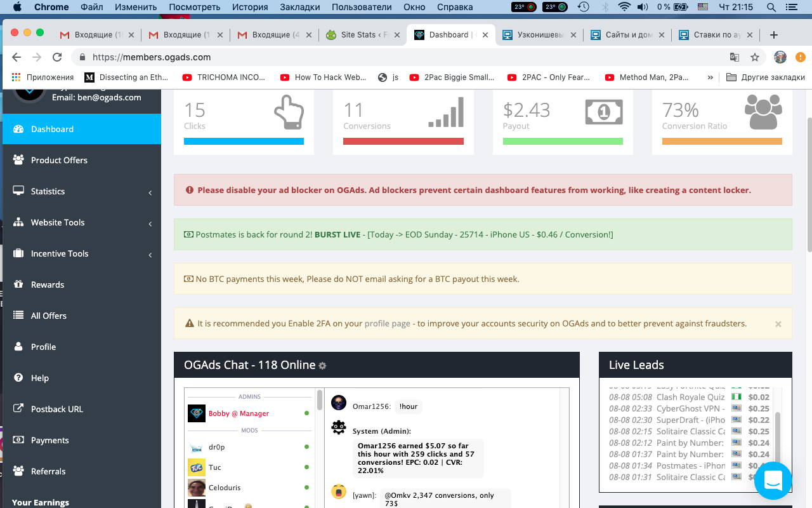Click the volume icon in menu bar
Image resolution: width=812 pixels, height=508 pixels.
pyautogui.click(x=643, y=7)
